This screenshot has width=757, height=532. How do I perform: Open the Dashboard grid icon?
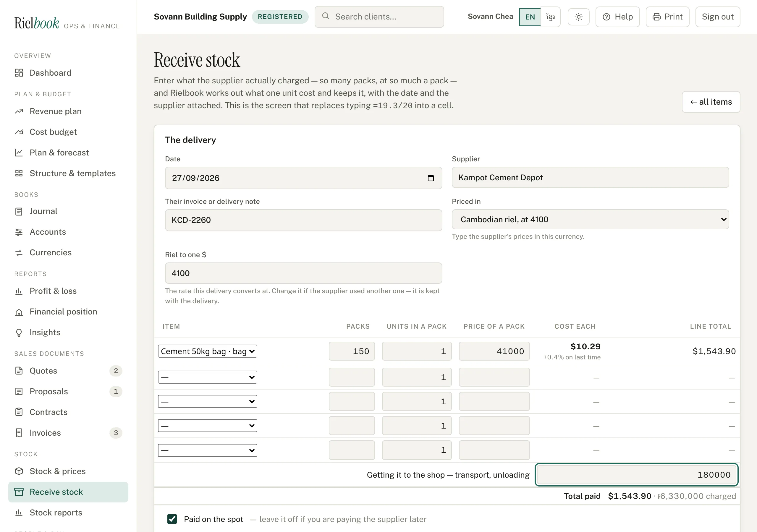19,73
